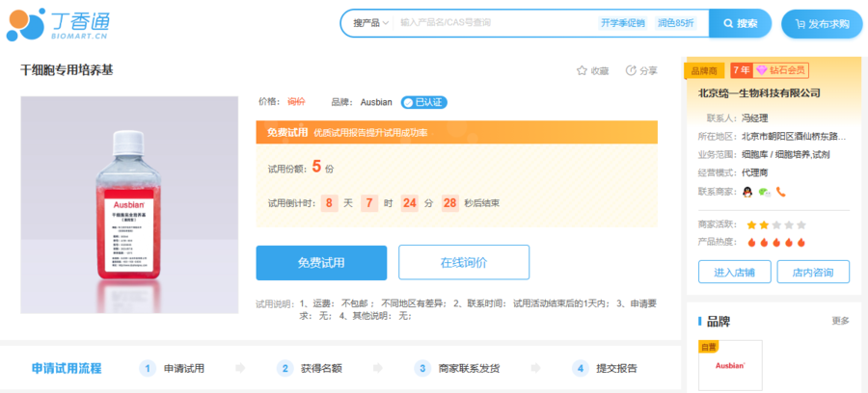Click 更多 next to the 品牌 section
868x393 pixels.
pyautogui.click(x=840, y=321)
